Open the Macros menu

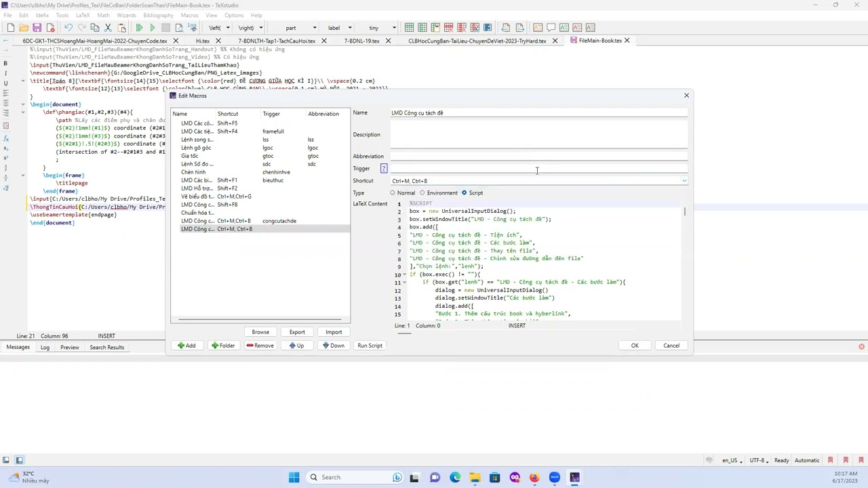pos(189,15)
